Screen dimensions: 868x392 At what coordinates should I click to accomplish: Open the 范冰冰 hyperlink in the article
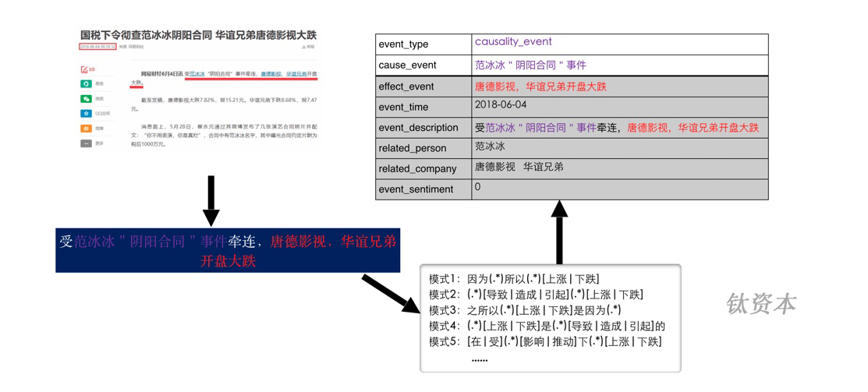click(197, 73)
